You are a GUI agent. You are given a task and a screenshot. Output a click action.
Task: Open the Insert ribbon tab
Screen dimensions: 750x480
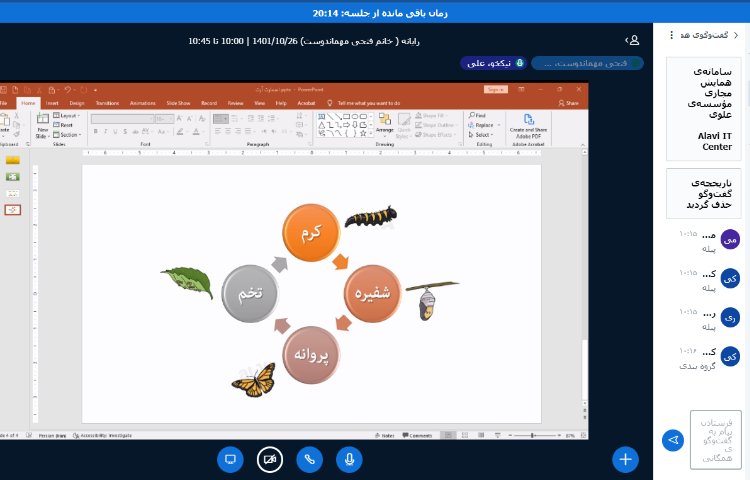tap(52, 103)
